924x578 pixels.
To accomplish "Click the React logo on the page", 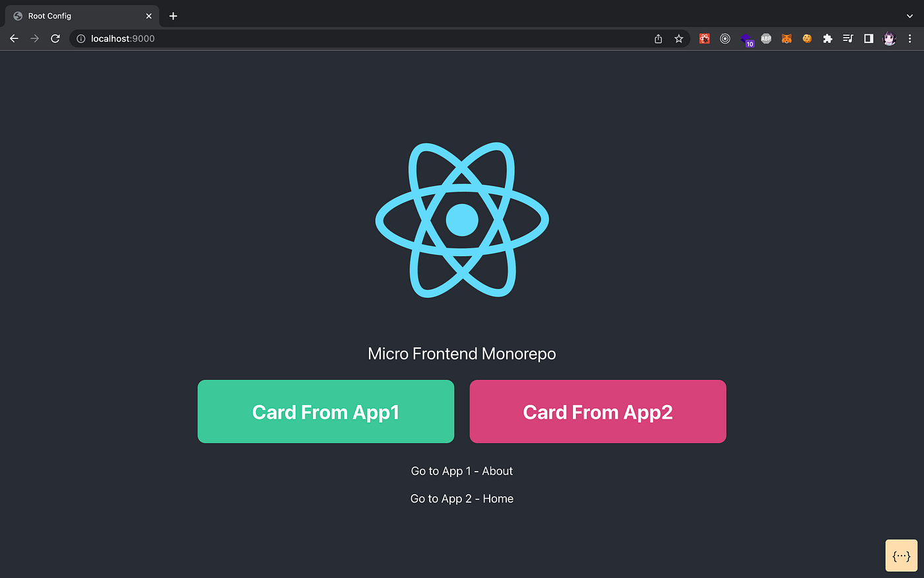I will coord(462,221).
